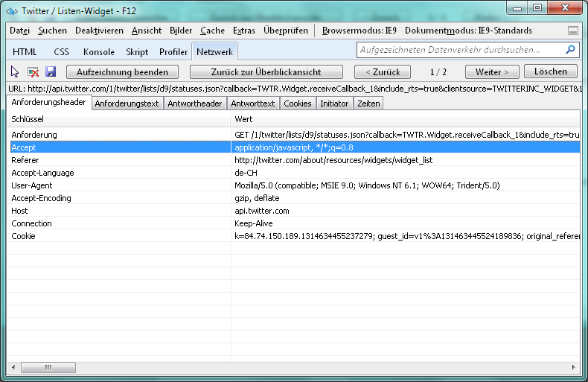Viewport: 588px width, 382px height.
Task: Click the scrollbar left arrow
Action: (x=13, y=367)
